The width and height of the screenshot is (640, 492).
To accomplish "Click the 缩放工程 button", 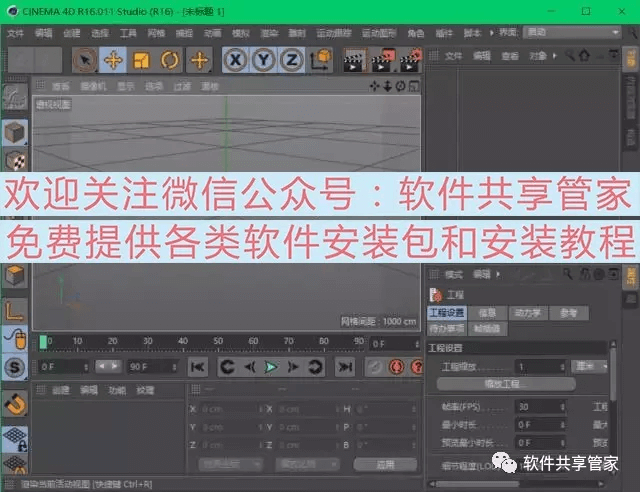I will (x=506, y=384).
